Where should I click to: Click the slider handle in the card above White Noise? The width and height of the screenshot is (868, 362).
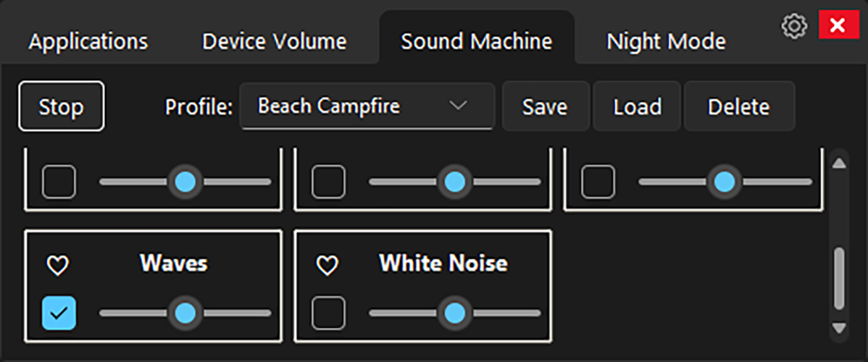click(455, 182)
